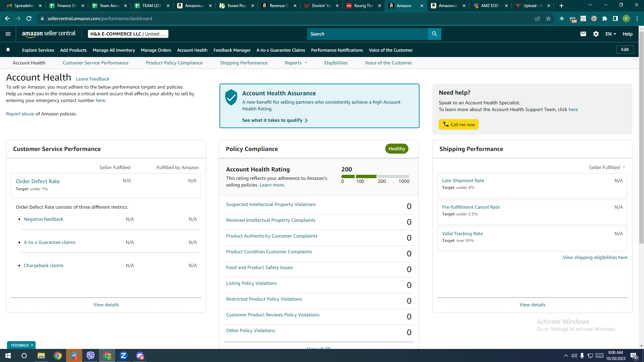Open Seller Fulfilled dropdown in Shipping Performance
The height and width of the screenshot is (362, 644).
click(607, 167)
